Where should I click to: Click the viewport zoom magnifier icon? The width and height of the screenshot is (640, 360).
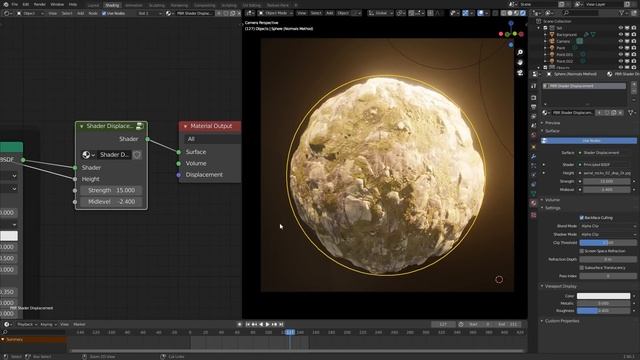[520, 53]
